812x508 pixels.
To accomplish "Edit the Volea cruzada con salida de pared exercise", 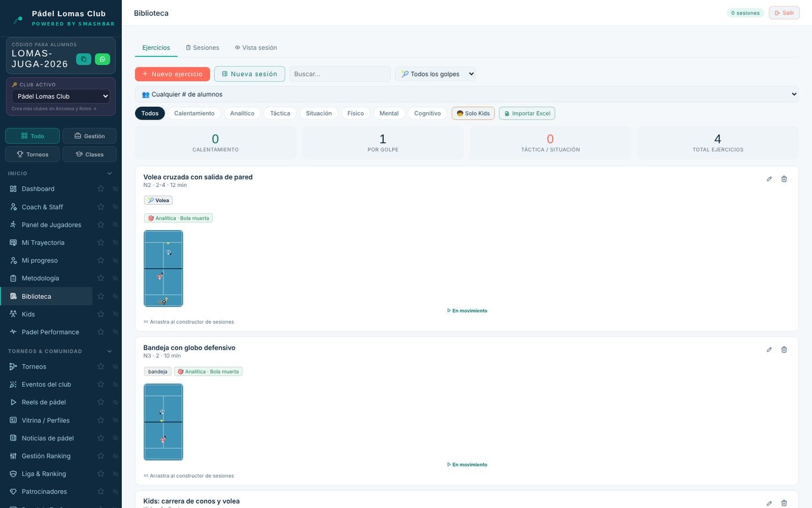I will click(x=769, y=179).
